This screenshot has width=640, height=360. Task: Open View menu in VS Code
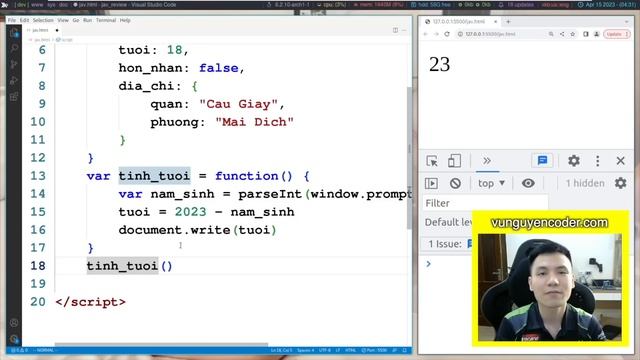(x=63, y=20)
